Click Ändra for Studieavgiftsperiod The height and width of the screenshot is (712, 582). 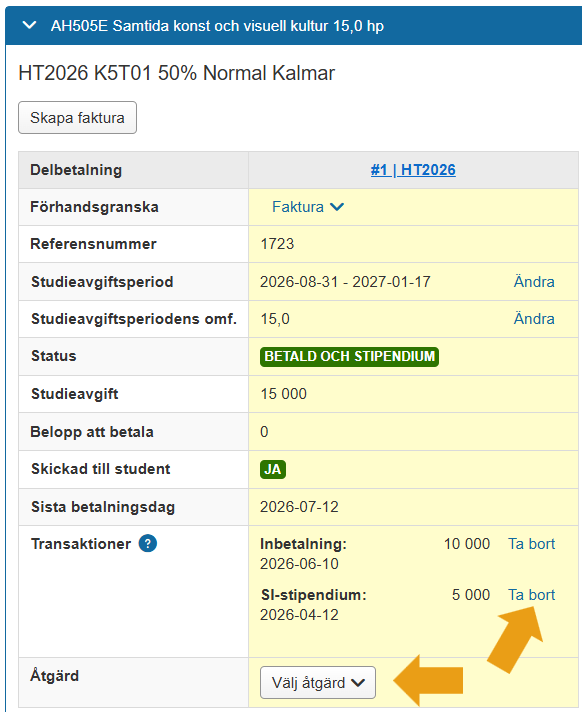(534, 282)
